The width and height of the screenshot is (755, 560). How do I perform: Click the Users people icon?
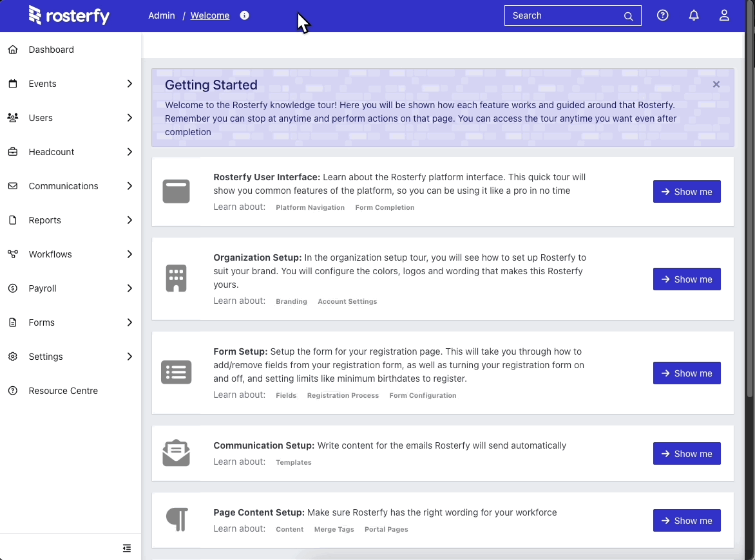[13, 118]
